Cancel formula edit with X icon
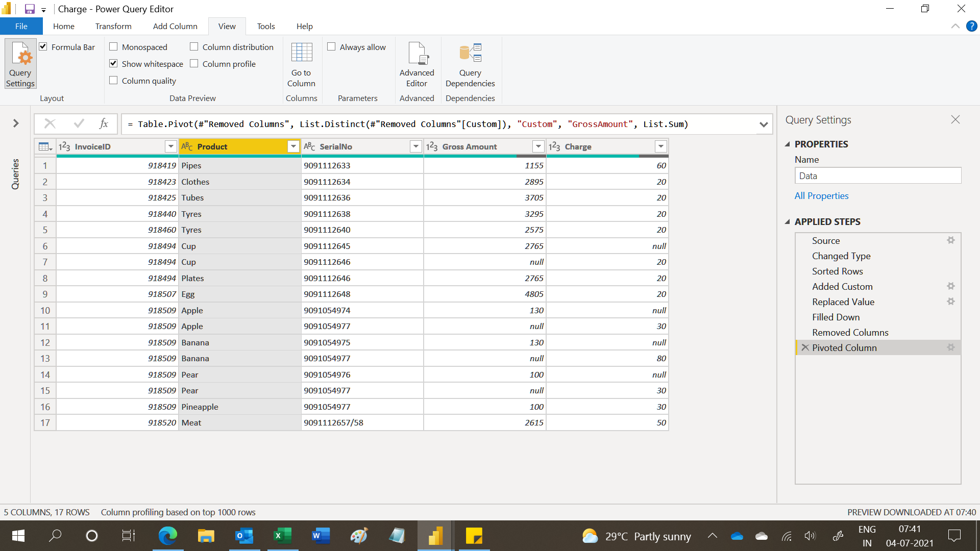Image resolution: width=980 pixels, height=551 pixels. point(50,123)
